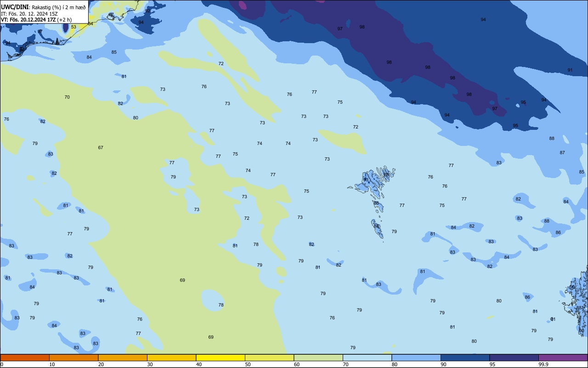Click the dark blue 90–95 legend swatch

(465, 357)
